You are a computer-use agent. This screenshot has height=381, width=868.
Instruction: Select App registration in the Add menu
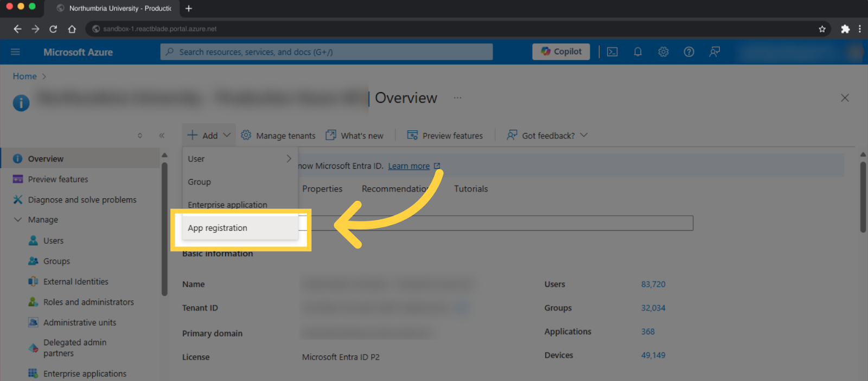coord(240,228)
